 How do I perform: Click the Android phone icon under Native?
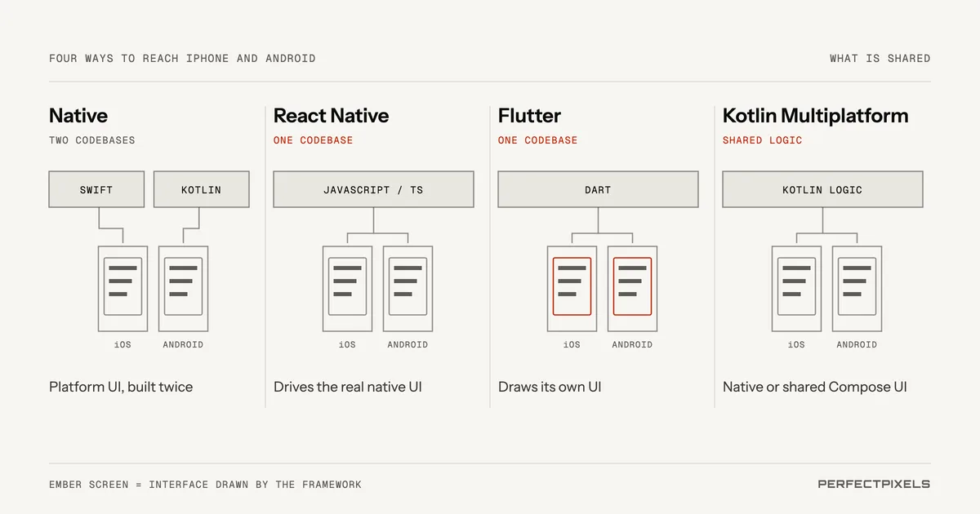pyautogui.click(x=183, y=289)
